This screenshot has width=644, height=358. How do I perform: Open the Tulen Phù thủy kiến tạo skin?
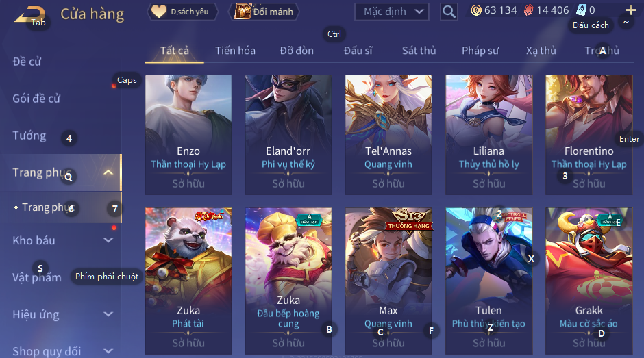(x=488, y=281)
